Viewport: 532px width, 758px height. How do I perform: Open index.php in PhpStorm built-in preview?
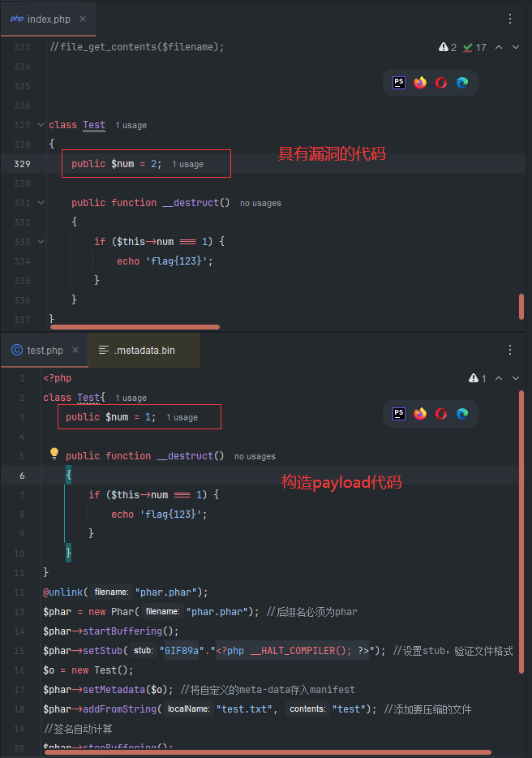399,83
